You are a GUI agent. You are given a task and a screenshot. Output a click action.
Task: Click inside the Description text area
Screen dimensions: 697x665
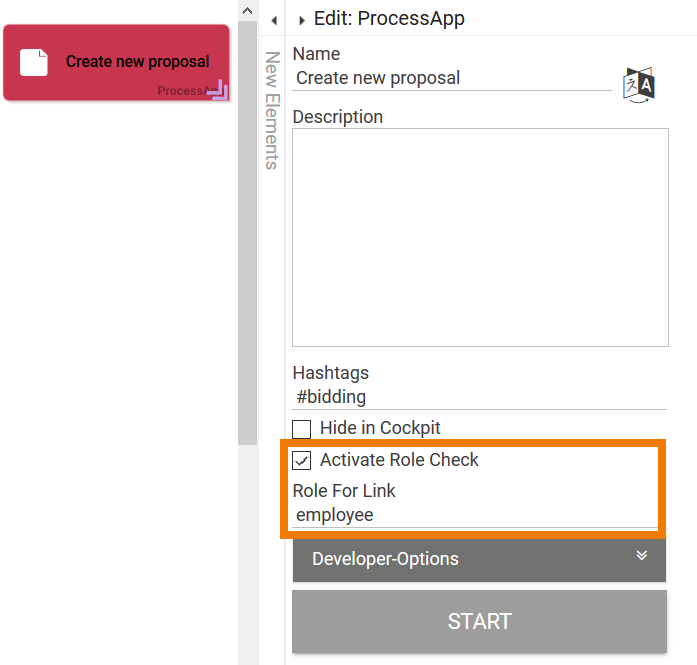[x=480, y=237]
